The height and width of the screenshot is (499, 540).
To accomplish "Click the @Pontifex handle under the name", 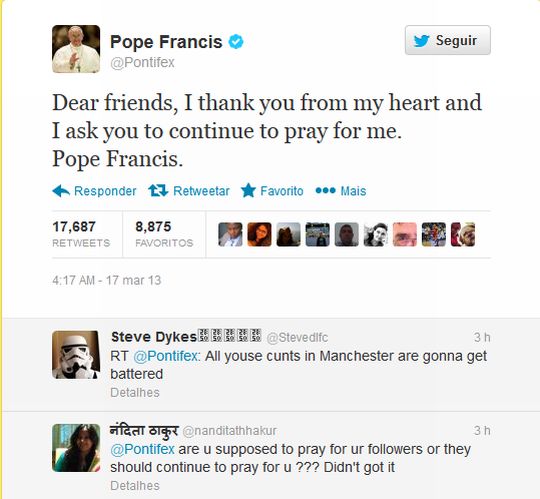I will click(142, 63).
